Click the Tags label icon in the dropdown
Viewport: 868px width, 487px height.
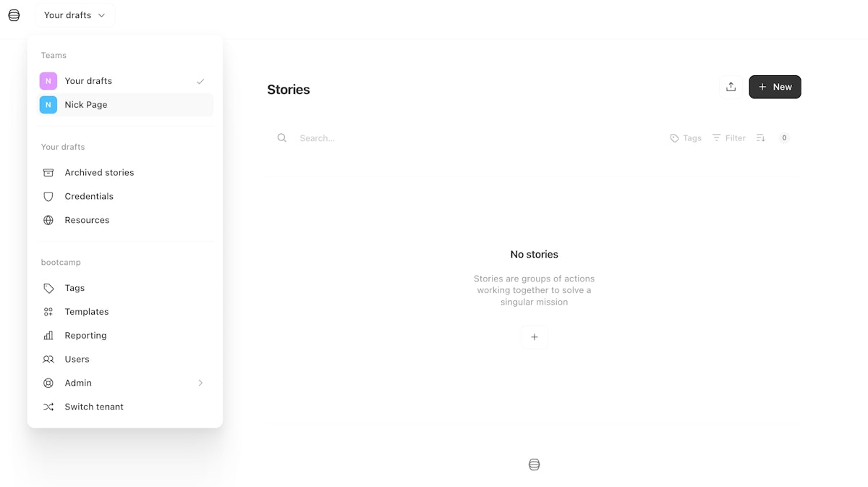pyautogui.click(x=48, y=288)
